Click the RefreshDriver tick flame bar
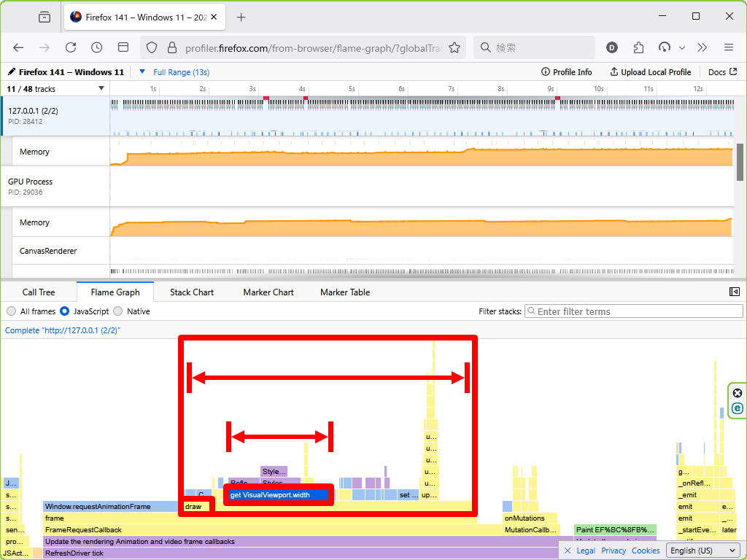 pyautogui.click(x=300, y=553)
